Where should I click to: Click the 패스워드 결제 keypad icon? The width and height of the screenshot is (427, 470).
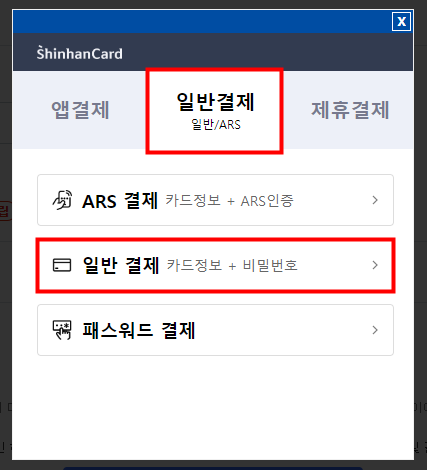tap(62, 330)
